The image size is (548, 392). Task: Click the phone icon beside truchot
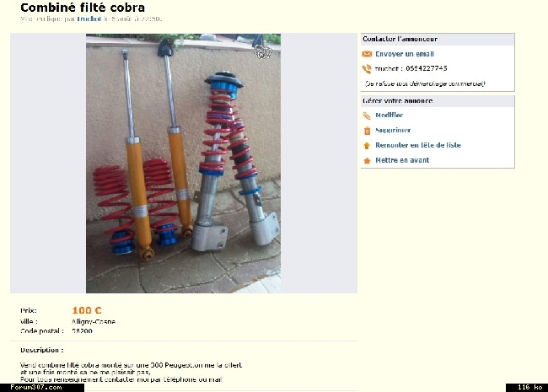pos(367,69)
